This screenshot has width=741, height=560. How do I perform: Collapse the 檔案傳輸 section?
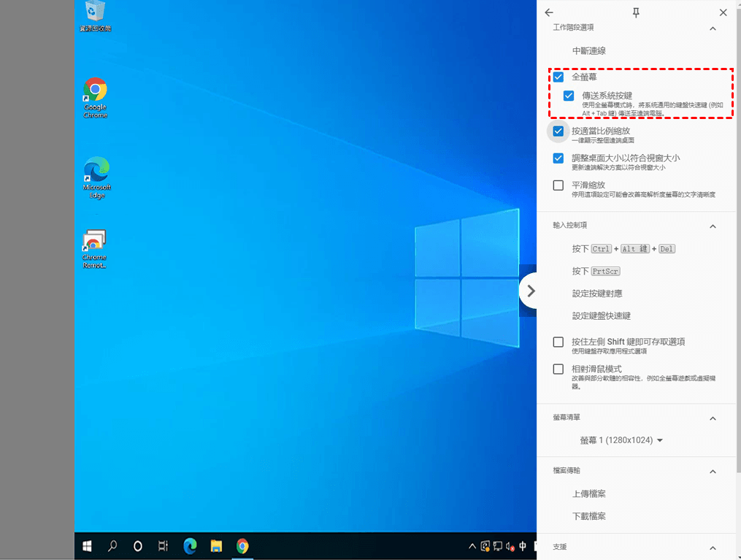point(713,472)
